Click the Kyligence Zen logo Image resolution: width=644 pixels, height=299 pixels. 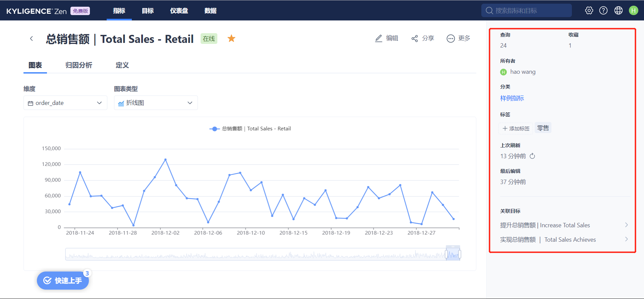(37, 11)
